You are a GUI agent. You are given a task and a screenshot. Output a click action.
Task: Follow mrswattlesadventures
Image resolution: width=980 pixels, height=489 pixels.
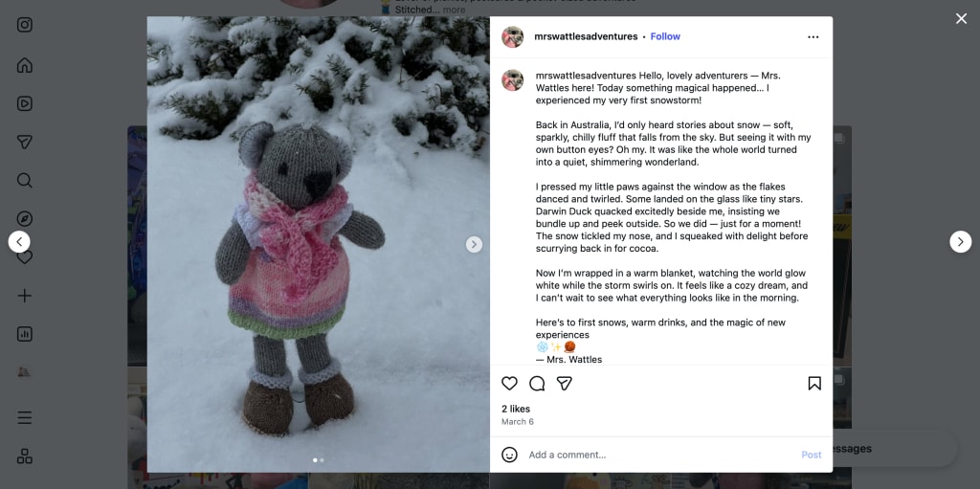point(665,36)
